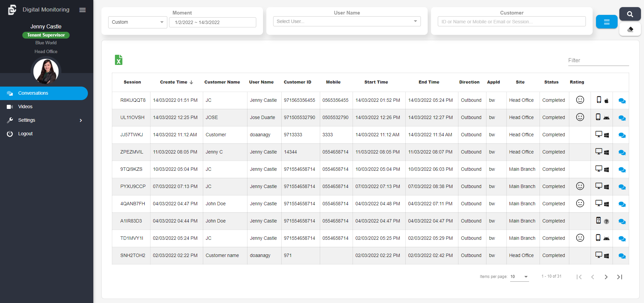This screenshot has width=644, height=303.
Task: Click the magnifier search button
Action: coord(630,14)
